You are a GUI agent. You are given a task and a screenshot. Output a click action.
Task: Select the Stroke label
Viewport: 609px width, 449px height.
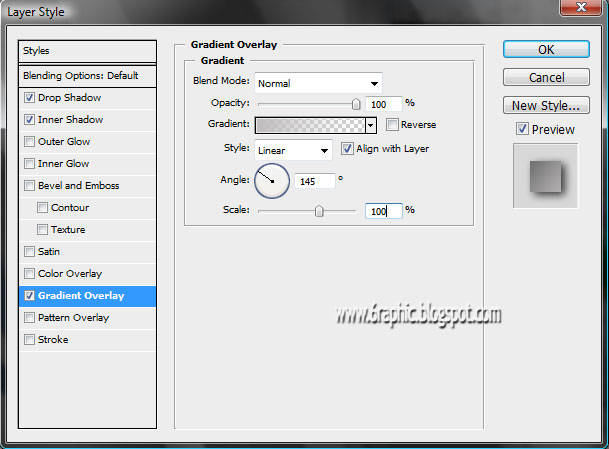(53, 339)
